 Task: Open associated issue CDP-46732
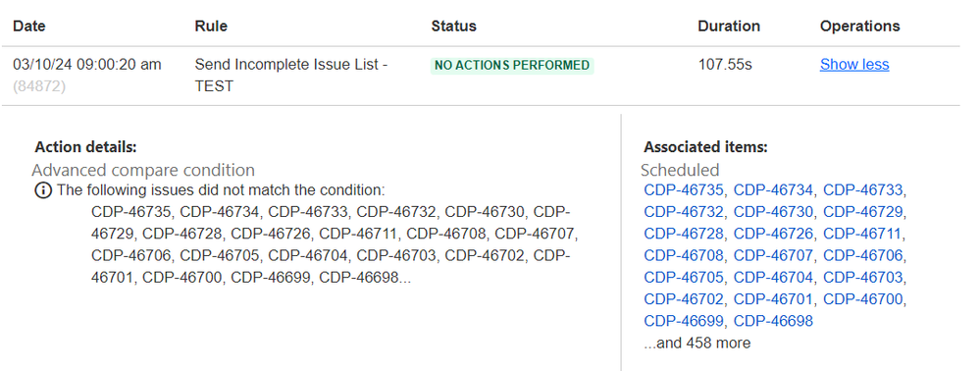point(684,212)
